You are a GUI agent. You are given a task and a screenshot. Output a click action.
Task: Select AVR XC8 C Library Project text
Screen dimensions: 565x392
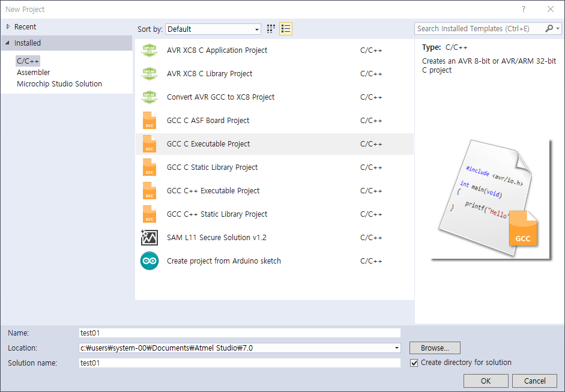tap(210, 73)
